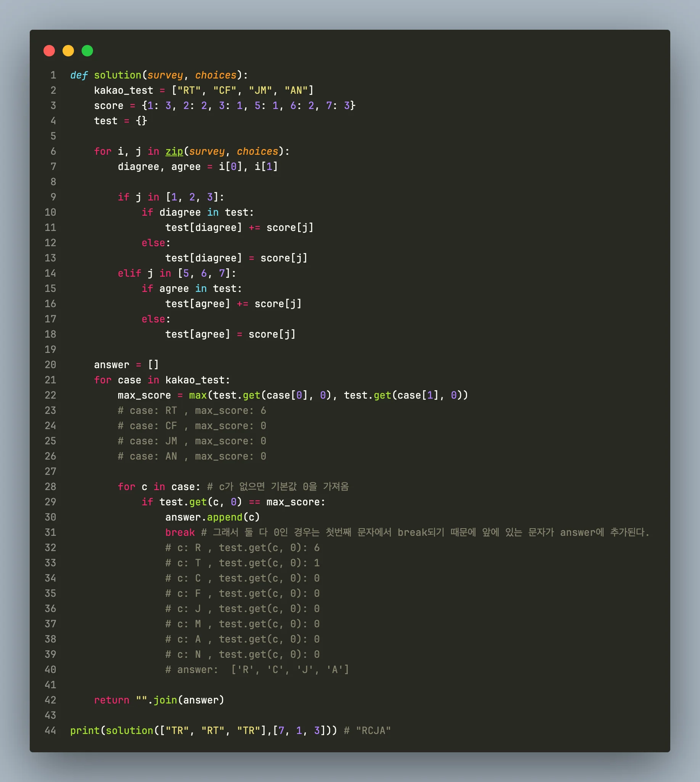700x782 pixels.
Task: Click line number 1 in the gutter
Action: 53,75
